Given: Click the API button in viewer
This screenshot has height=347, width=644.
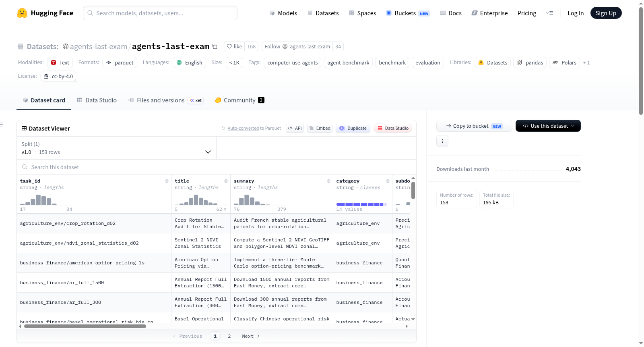Looking at the screenshot, I should [295, 128].
